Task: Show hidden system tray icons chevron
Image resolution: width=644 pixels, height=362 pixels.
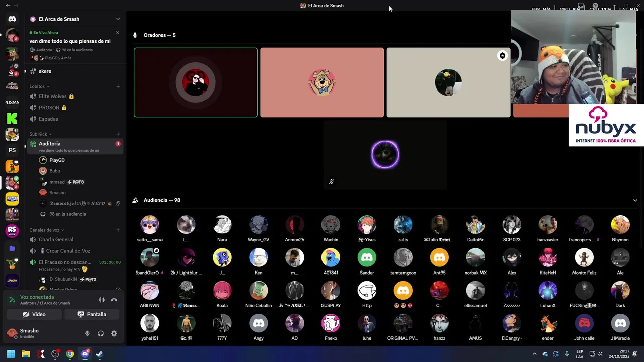Action: tap(535, 354)
